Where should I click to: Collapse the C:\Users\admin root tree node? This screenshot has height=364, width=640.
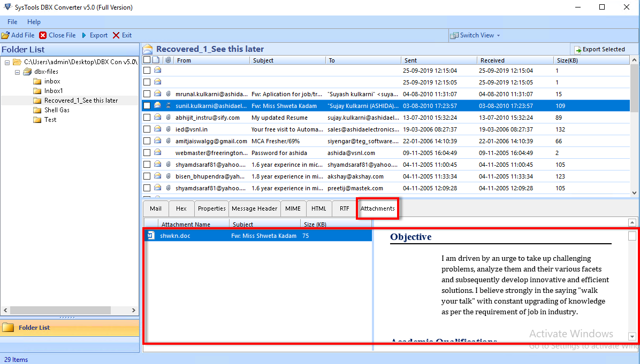[x=7, y=63]
